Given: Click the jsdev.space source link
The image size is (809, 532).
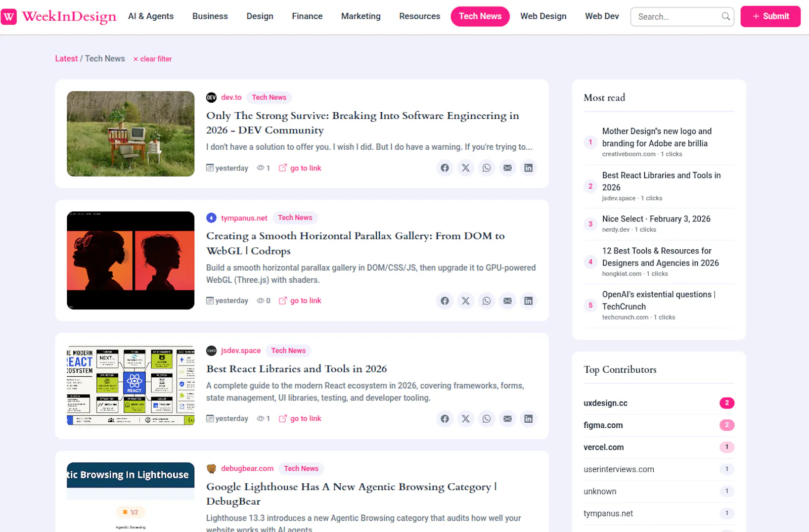Looking at the screenshot, I should [241, 351].
